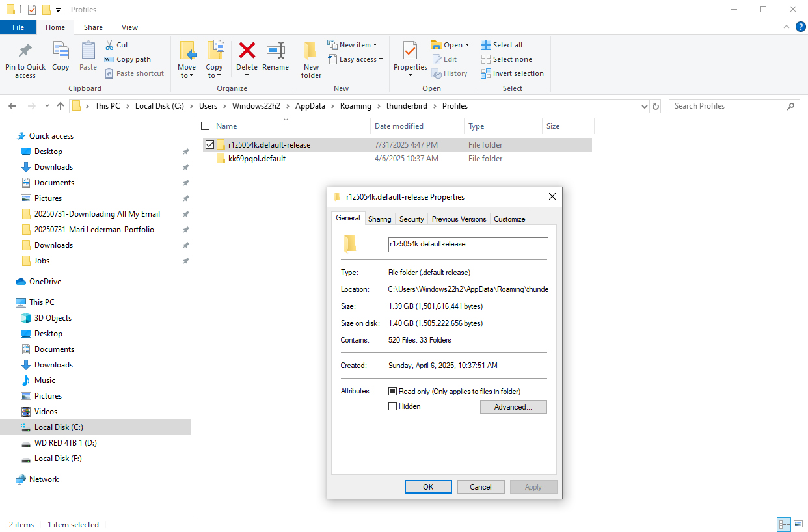Click the red Delete icon
The width and height of the screenshot is (808, 532).
tap(247, 51)
